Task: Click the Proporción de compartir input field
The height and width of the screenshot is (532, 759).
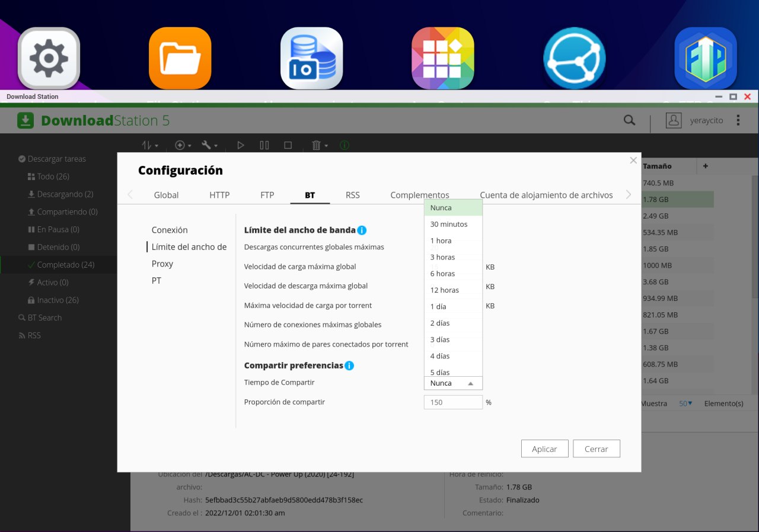Action: tap(453, 402)
